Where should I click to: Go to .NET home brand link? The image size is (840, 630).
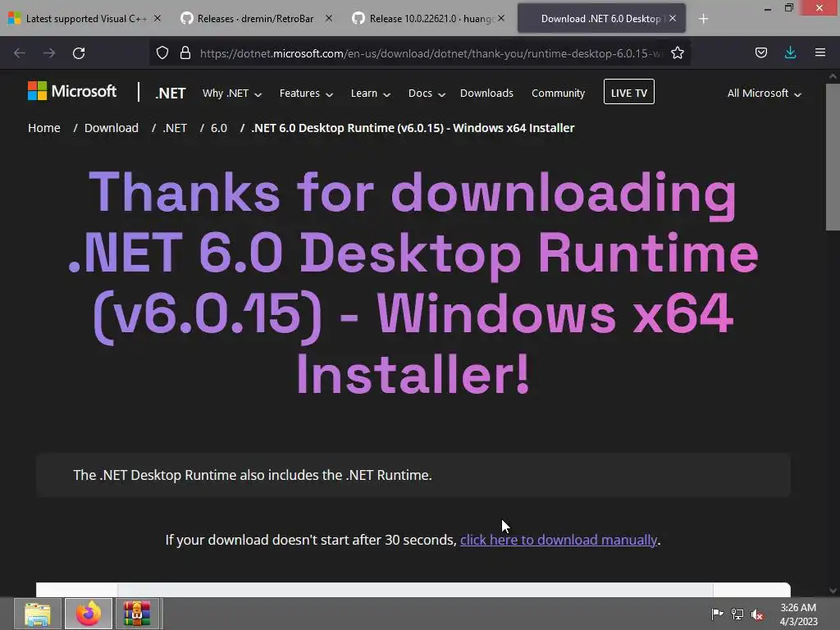tap(171, 94)
